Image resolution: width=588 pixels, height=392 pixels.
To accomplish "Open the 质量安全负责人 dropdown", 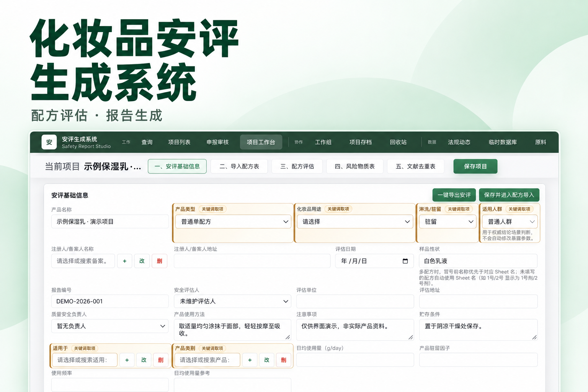I will 110,326.
